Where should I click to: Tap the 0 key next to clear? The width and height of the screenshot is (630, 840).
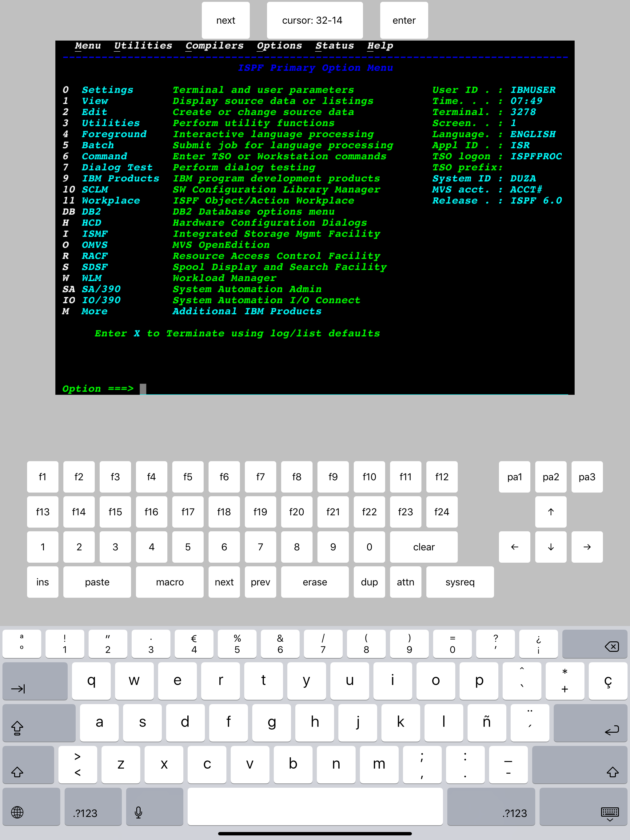point(369,546)
